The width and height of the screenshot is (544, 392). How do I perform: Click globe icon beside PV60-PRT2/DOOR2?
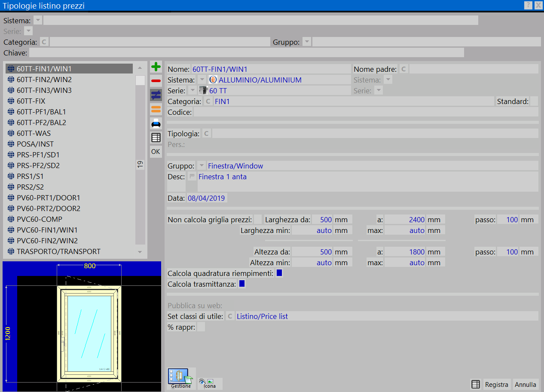(11, 208)
